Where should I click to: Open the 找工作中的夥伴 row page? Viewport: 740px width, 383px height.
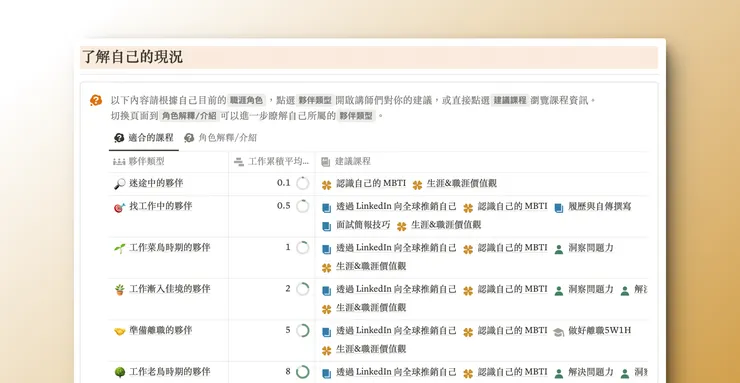click(x=160, y=206)
